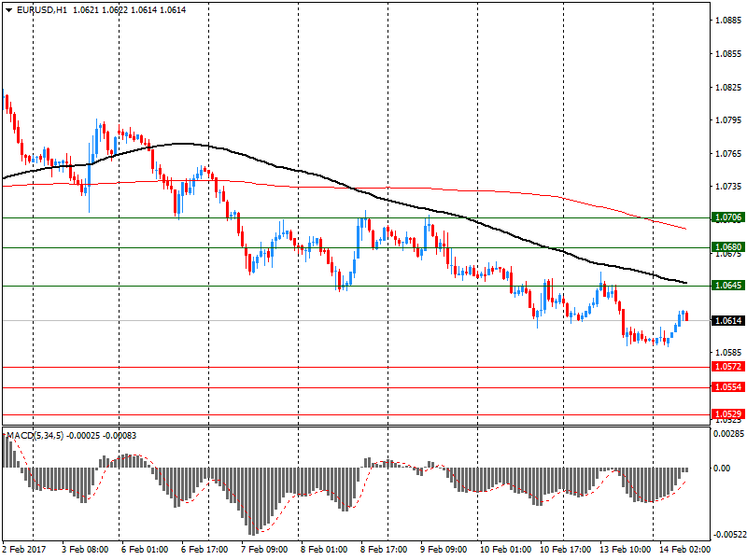The width and height of the screenshot is (747, 560).
Task: Click the 6 Feb 01:00 time axis label
Action: [x=145, y=549]
